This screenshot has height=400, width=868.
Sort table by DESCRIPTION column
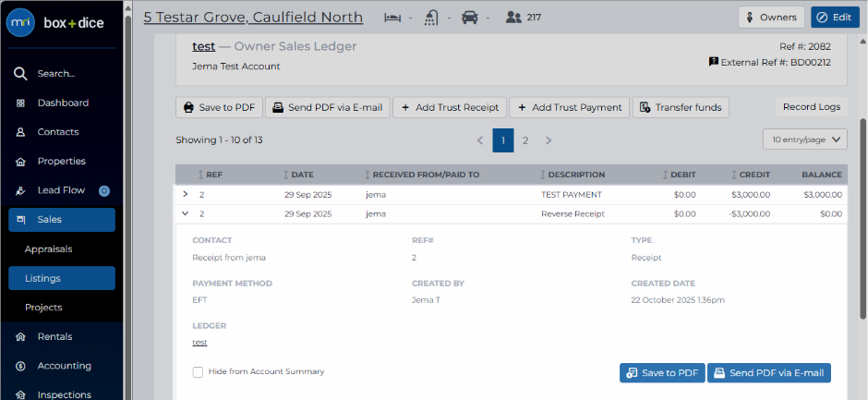coord(572,175)
